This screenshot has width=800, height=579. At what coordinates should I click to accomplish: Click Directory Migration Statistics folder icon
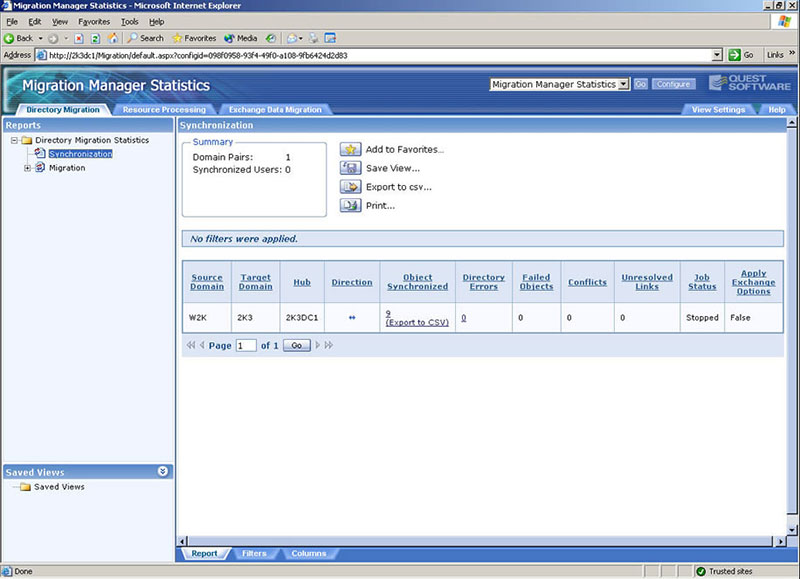point(27,140)
